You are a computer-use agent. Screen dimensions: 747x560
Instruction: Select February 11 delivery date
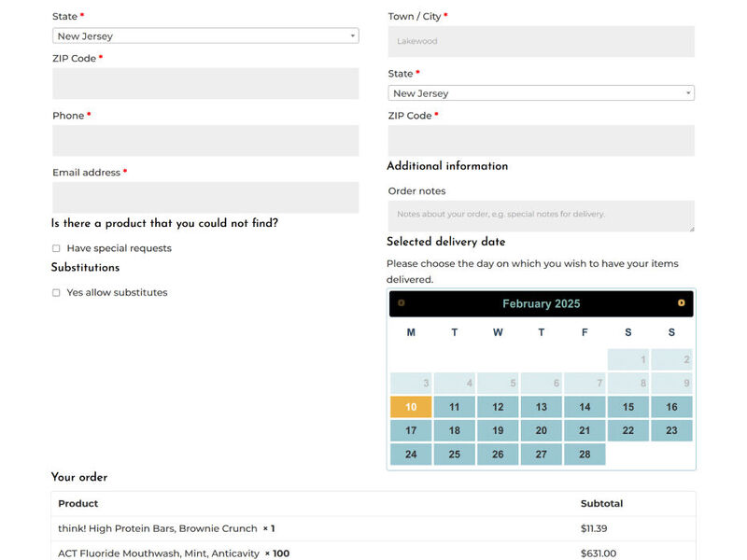tap(455, 407)
